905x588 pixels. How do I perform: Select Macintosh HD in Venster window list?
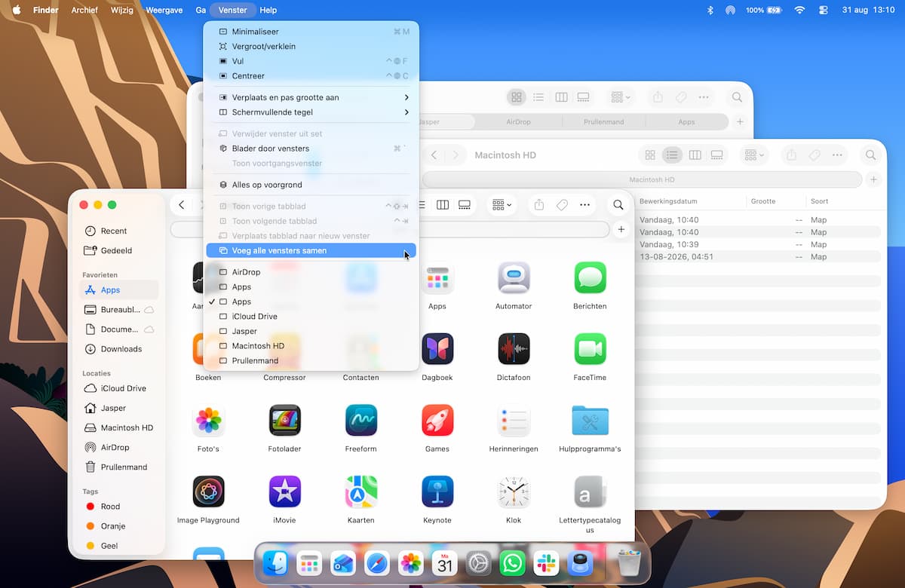[311, 346]
